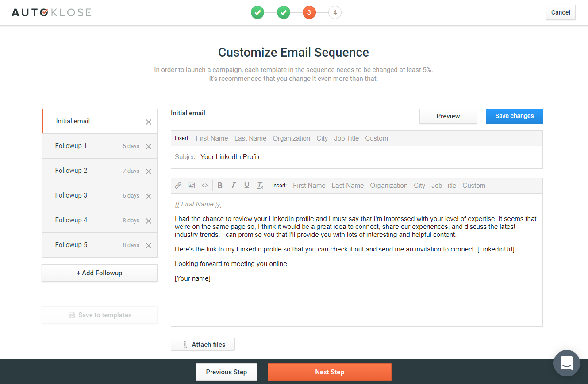588x384 pixels.
Task: Insert Custom field into the subject line
Action: click(377, 138)
